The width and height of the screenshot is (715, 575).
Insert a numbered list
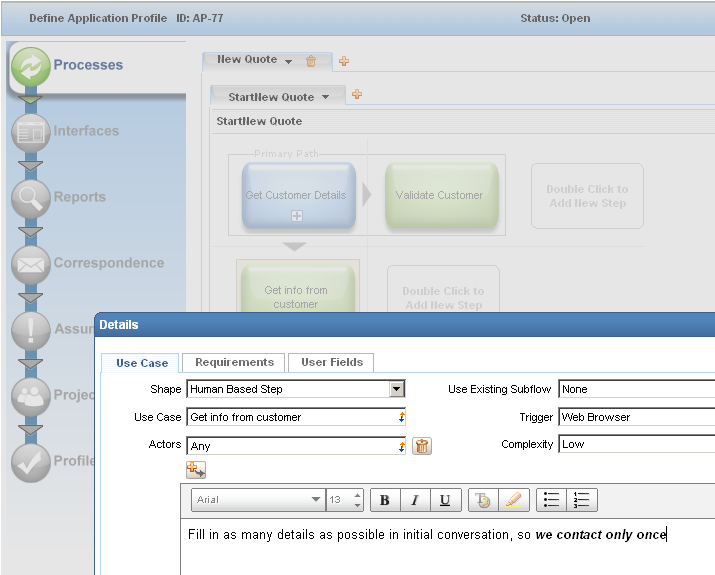[x=581, y=500]
